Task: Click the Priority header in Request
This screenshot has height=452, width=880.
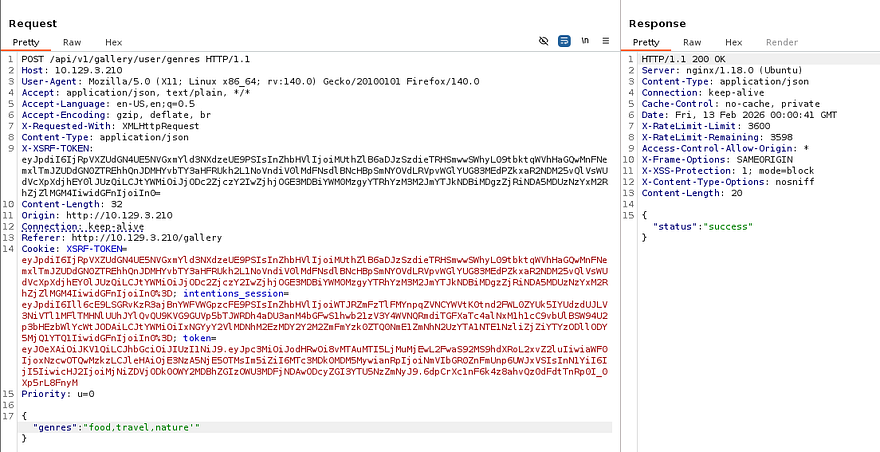Action: tap(50, 393)
